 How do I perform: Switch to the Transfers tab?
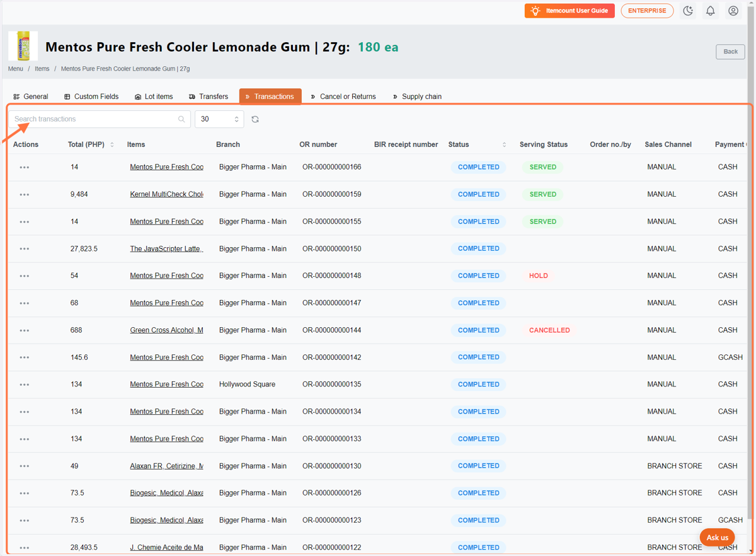tap(209, 96)
